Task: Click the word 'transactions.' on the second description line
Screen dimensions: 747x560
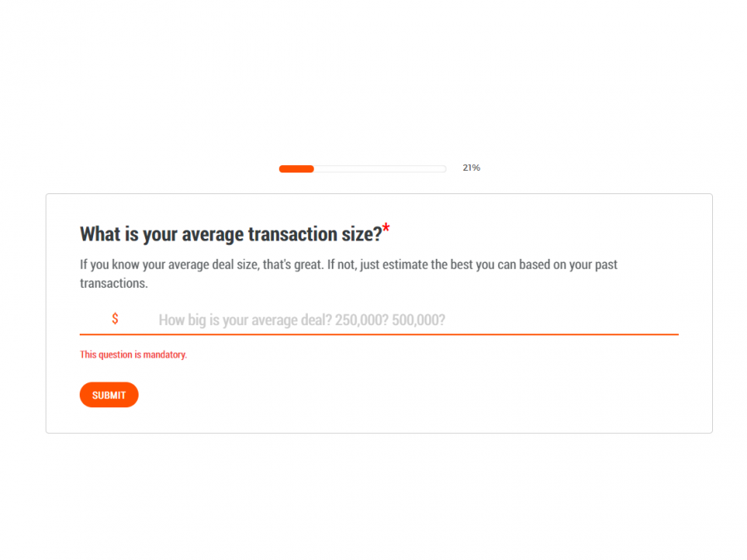Action: (114, 283)
